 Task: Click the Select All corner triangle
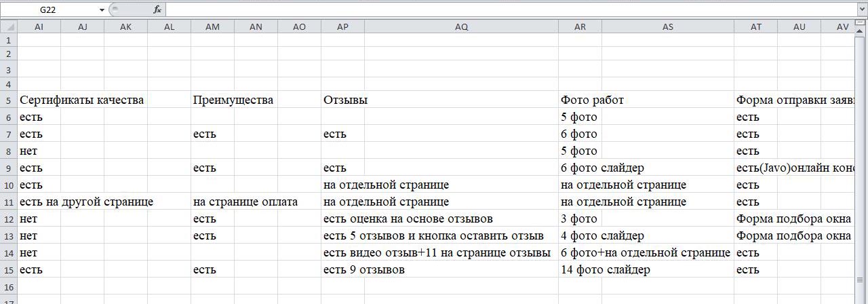click(x=8, y=26)
